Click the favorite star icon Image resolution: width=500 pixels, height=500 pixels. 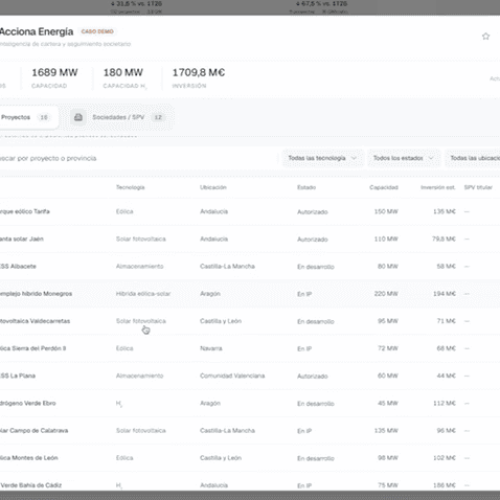click(x=486, y=36)
